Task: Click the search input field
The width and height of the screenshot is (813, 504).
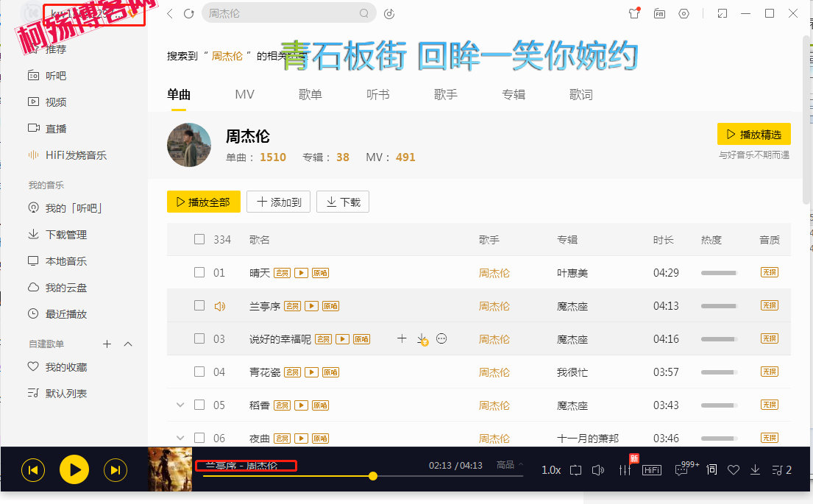Action: (289, 13)
